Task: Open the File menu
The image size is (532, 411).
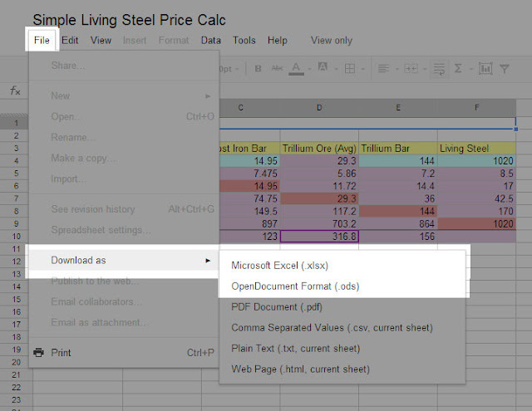Action: pos(42,41)
